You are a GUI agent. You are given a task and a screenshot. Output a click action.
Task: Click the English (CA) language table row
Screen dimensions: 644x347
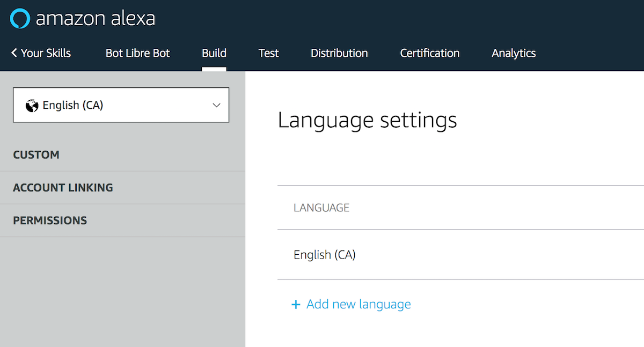(x=460, y=255)
